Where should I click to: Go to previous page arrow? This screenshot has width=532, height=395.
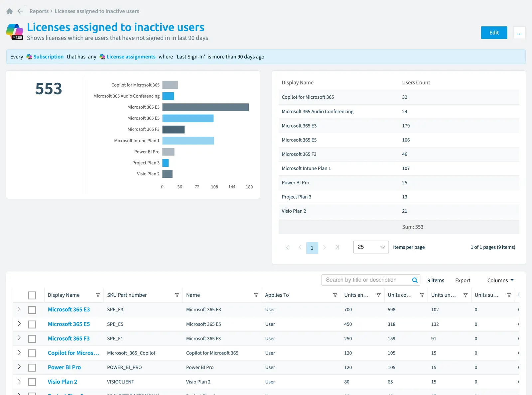(x=300, y=247)
